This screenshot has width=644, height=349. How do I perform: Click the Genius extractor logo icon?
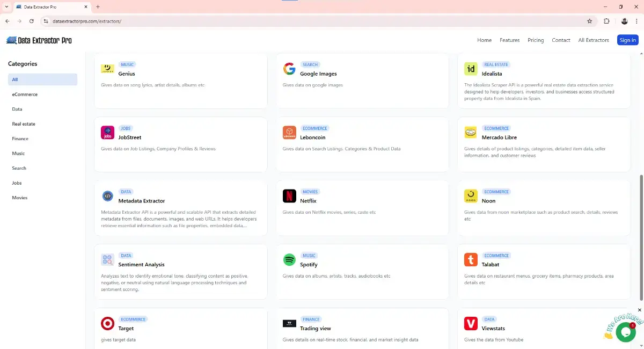tap(107, 69)
